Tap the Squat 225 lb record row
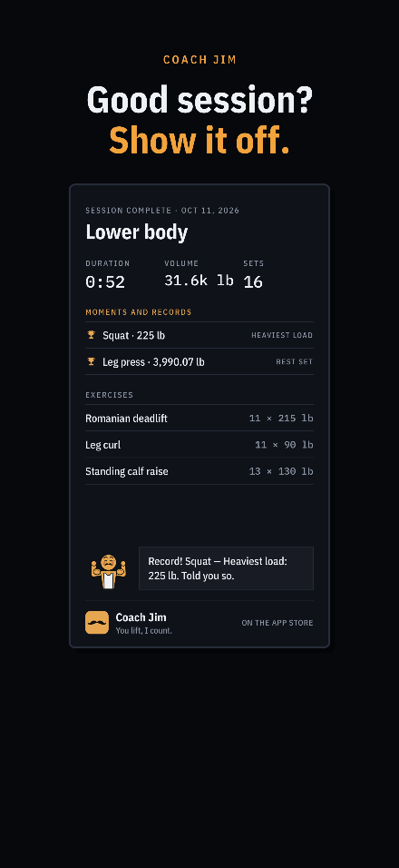This screenshot has height=868, width=399. click(x=199, y=335)
